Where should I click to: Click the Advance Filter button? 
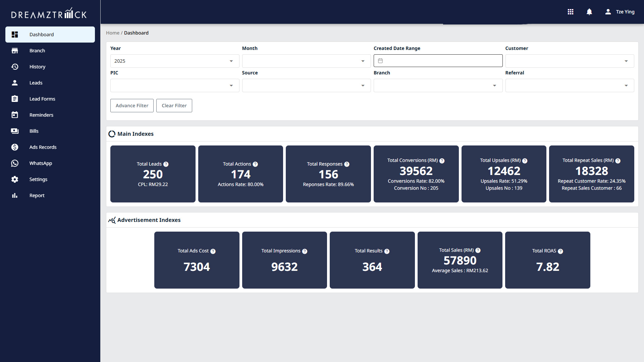[132, 106]
